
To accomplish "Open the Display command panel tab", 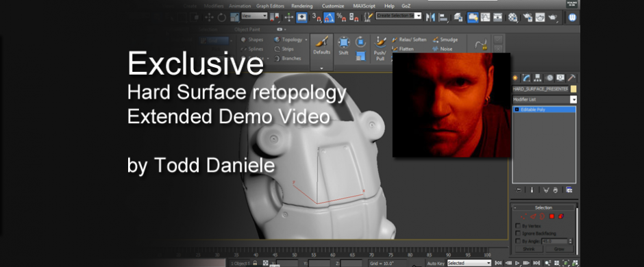I will [560, 78].
